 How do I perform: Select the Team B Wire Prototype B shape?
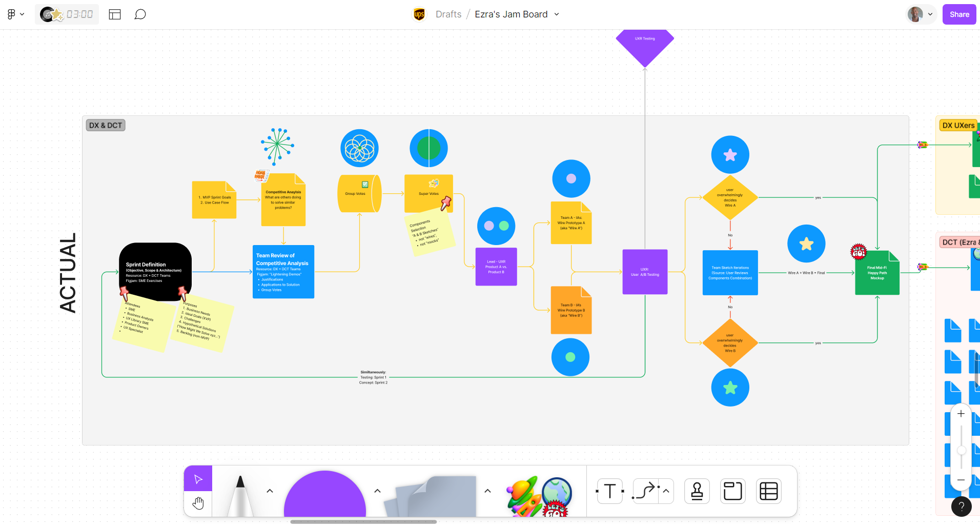[571, 310]
